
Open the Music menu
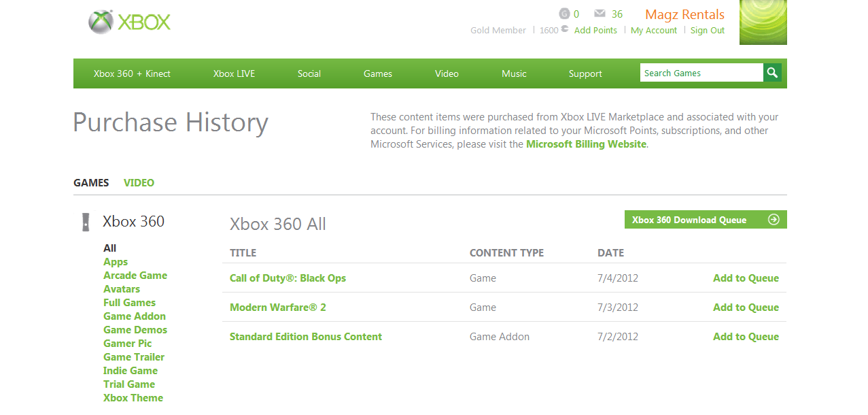click(514, 73)
